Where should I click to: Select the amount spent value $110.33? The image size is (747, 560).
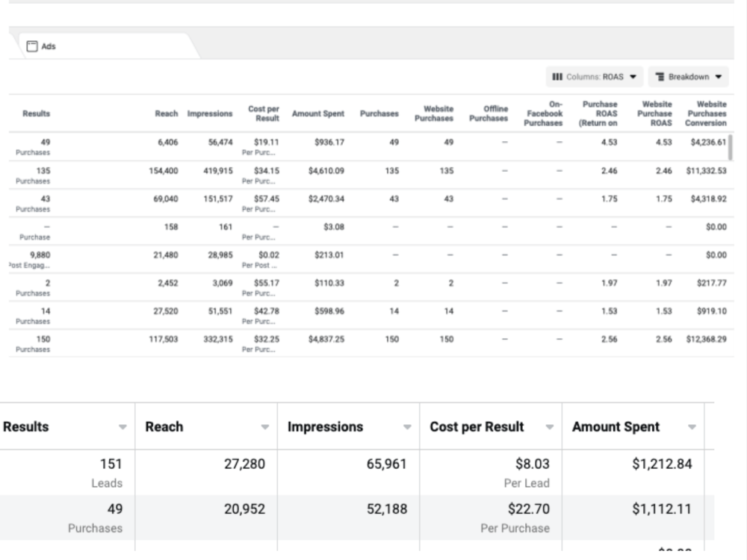329,283
